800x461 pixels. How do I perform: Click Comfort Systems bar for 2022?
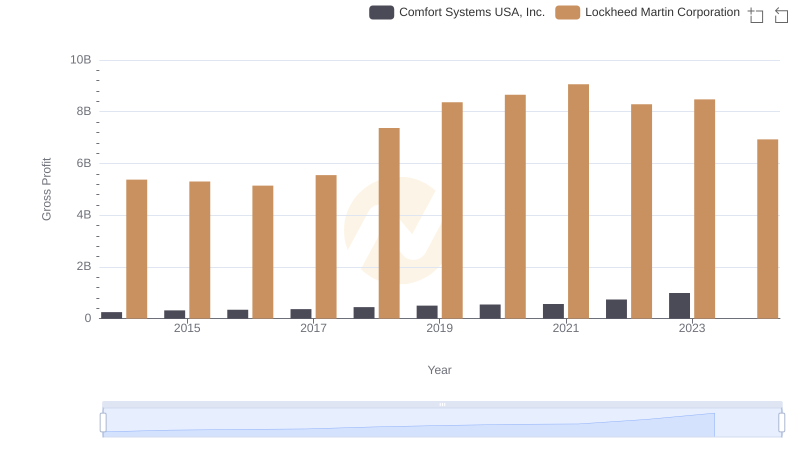coord(616,309)
